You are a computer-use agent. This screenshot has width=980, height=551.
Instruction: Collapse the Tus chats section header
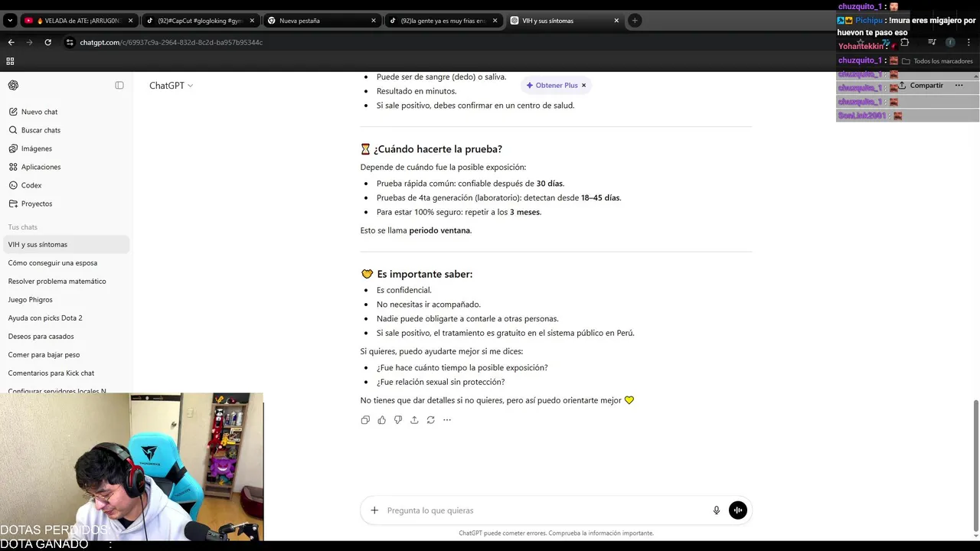pos(23,227)
